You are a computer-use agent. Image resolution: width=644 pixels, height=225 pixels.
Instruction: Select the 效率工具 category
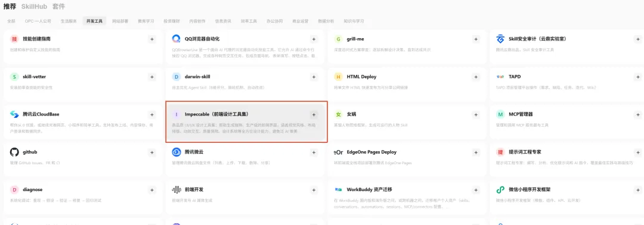coord(249,21)
